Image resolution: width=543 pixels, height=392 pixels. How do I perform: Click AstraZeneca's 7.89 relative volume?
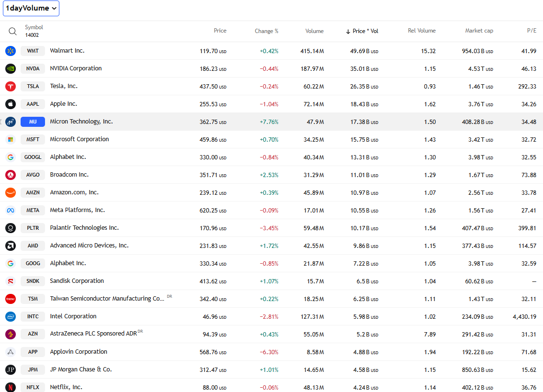[x=430, y=335]
